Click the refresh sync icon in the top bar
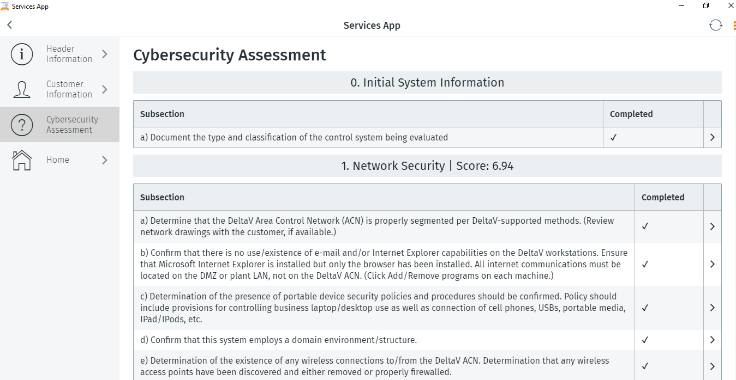 tap(715, 25)
